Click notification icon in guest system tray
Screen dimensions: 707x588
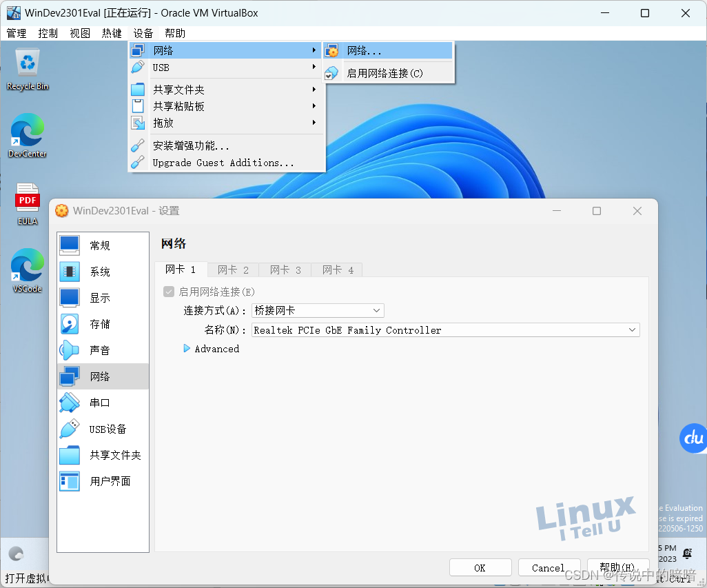[688, 554]
